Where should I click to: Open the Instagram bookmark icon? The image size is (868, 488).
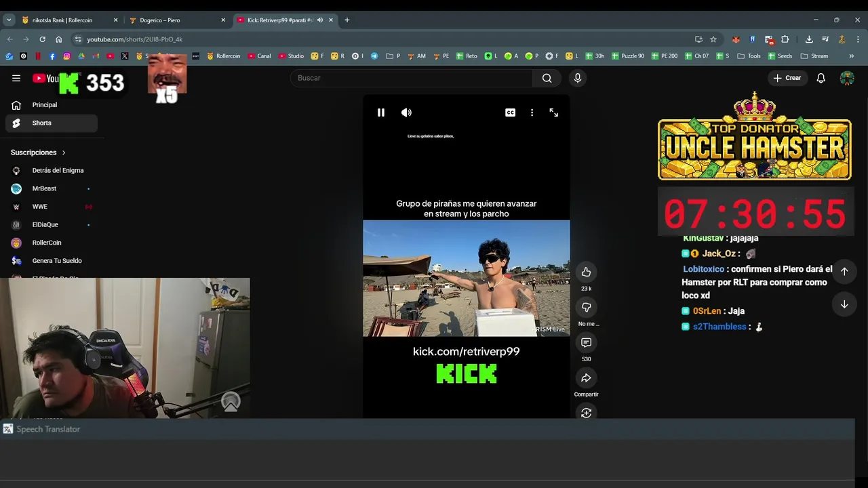(x=66, y=56)
